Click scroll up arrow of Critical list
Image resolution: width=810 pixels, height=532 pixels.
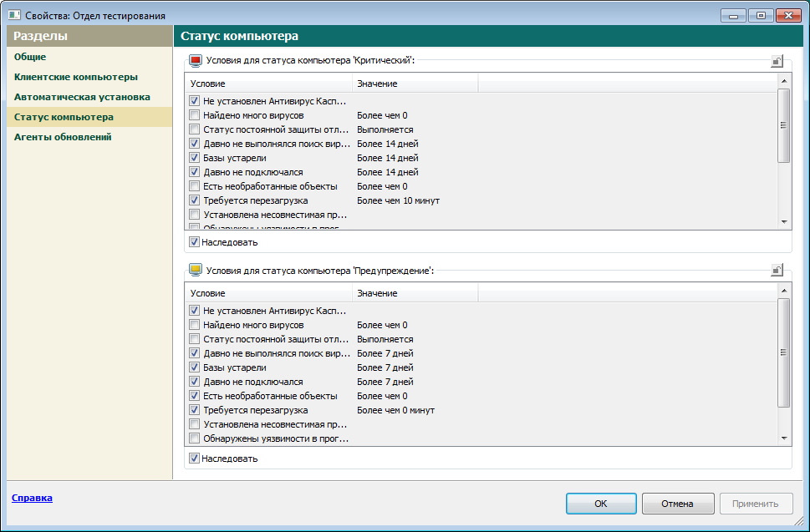tap(783, 81)
